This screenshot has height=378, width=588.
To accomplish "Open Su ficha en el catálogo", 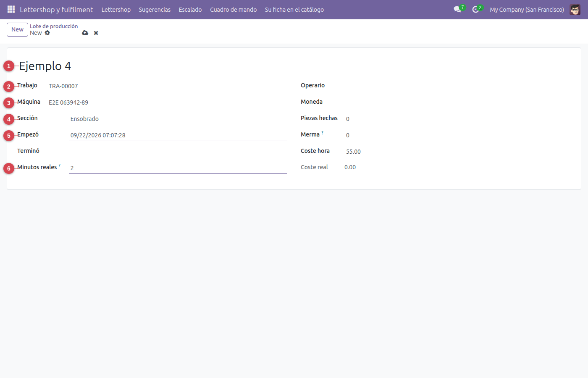I will (294, 9).
